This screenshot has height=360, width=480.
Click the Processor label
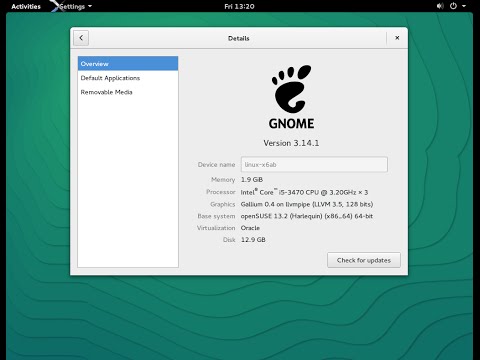pos(221,192)
